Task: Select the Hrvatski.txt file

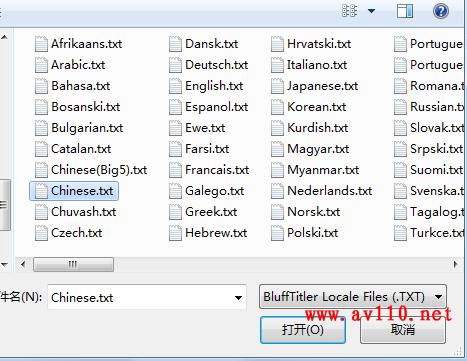Action: coord(311,44)
